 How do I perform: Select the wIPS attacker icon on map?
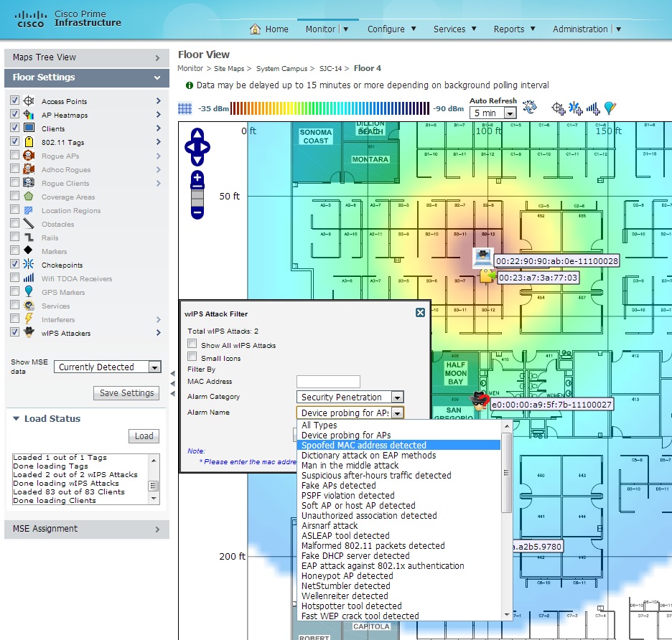(x=479, y=402)
